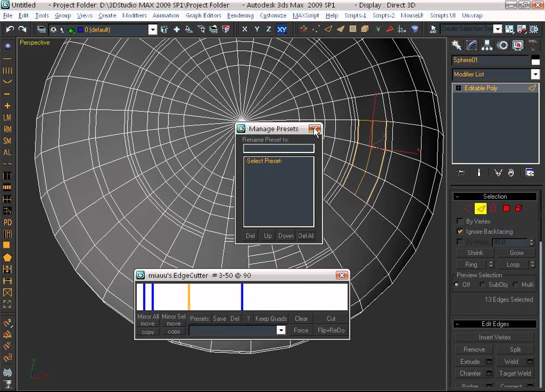The image size is (545, 392).
Task: Click the Rename Preset to text field
Action: 278,149
